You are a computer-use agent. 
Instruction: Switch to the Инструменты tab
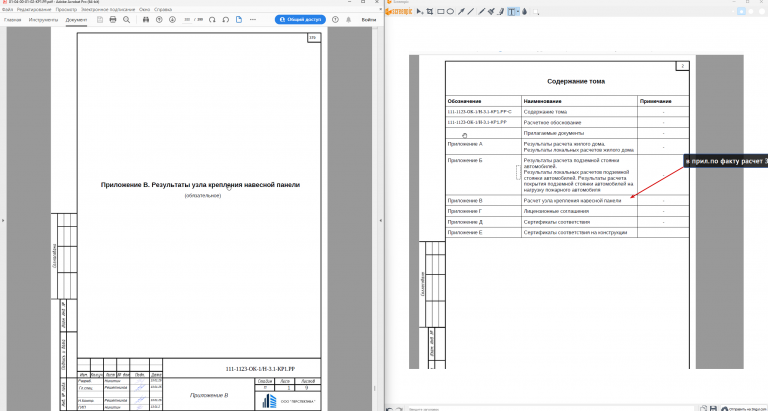pyautogui.click(x=43, y=20)
